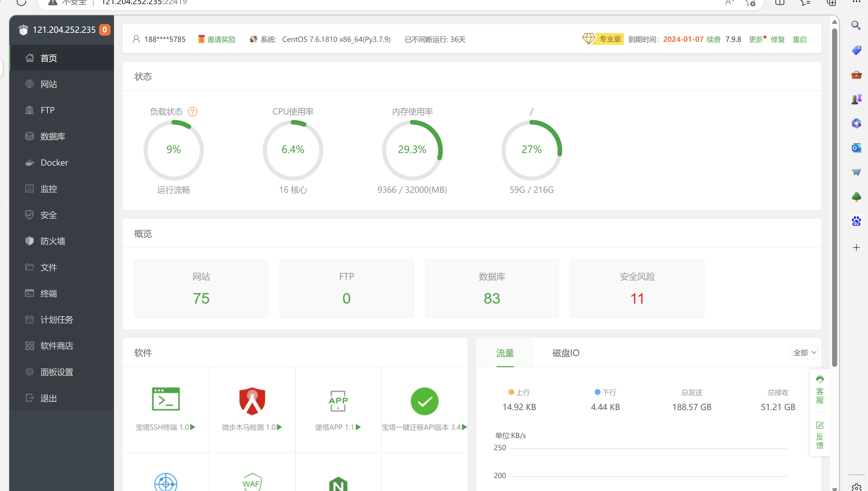Viewport: 868px width, 491px height.
Task: Open the 全部 network interface dropdown
Action: pos(804,352)
